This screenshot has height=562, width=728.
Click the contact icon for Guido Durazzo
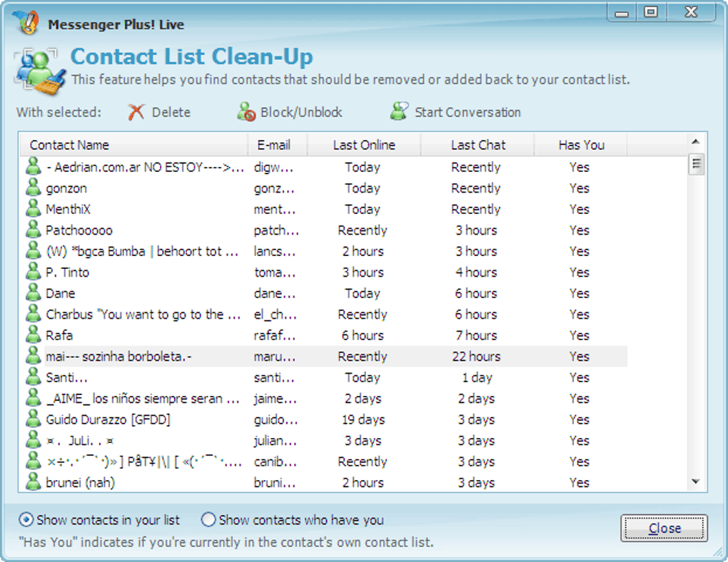[x=33, y=419]
